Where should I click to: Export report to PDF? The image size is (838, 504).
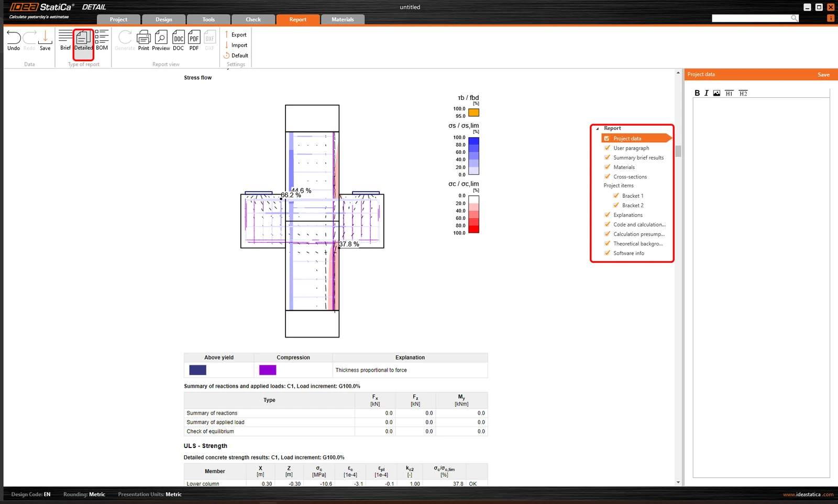tap(194, 40)
